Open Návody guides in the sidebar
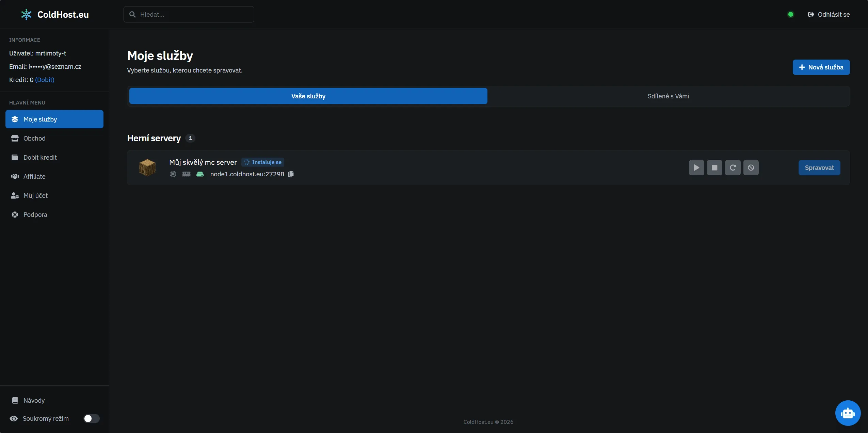This screenshot has height=433, width=868. point(54,400)
